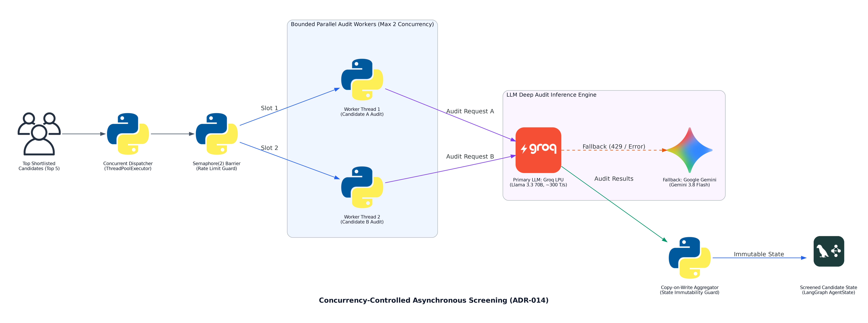The image size is (868, 323).
Task: Click 'LLM Deep Audit Inference Engine' title
Action: [x=551, y=95]
